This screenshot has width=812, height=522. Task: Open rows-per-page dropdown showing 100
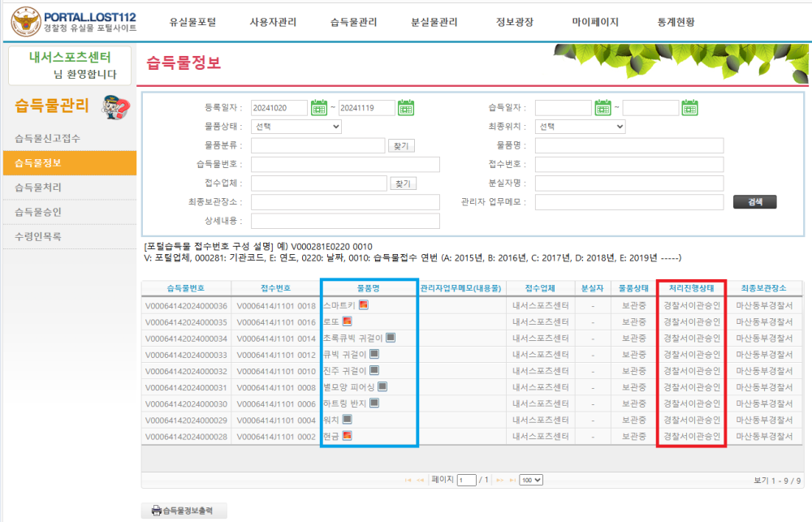tap(531, 480)
